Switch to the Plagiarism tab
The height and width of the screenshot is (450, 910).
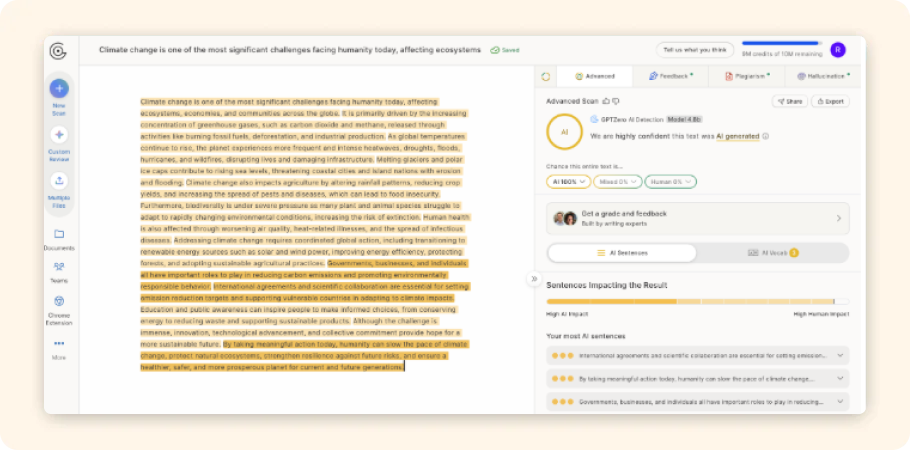click(746, 76)
